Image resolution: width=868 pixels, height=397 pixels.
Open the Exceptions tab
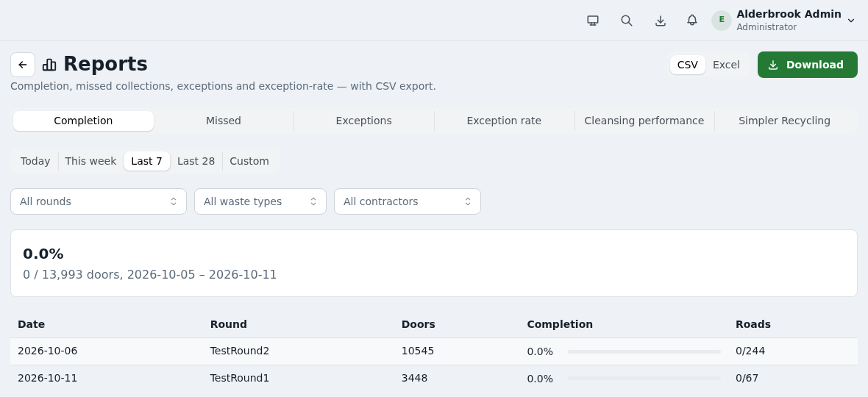pos(363,121)
